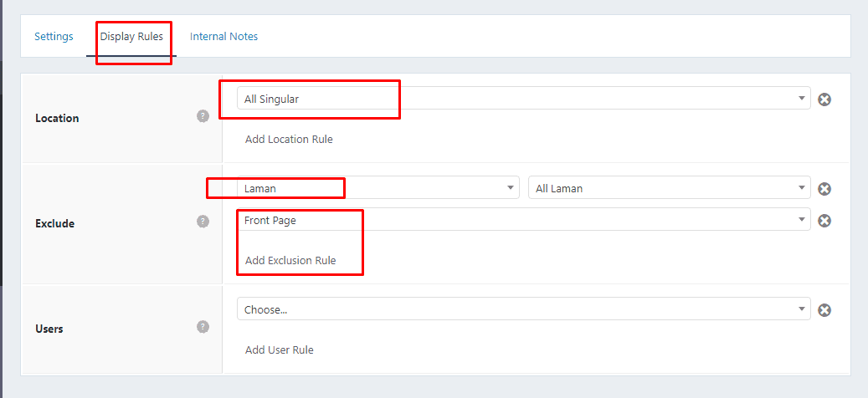Expand the Front Page exclusion dropdown
The width and height of the screenshot is (868, 398).
[523, 220]
